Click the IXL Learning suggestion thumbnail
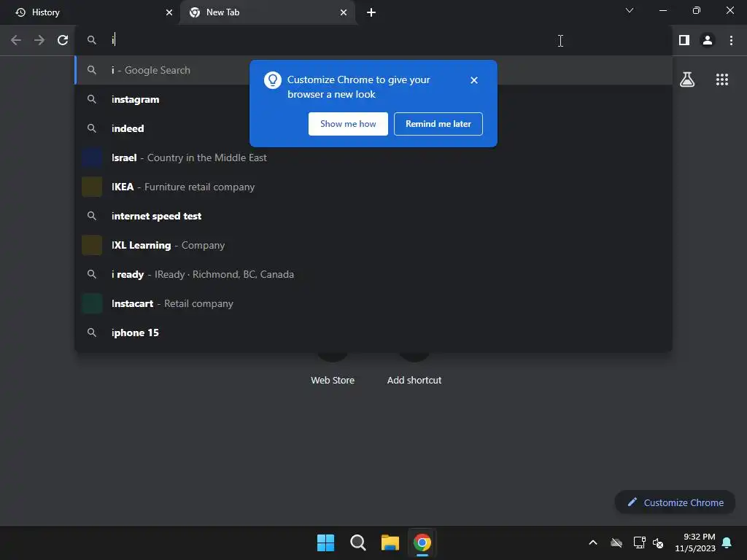747x560 pixels. (x=92, y=245)
